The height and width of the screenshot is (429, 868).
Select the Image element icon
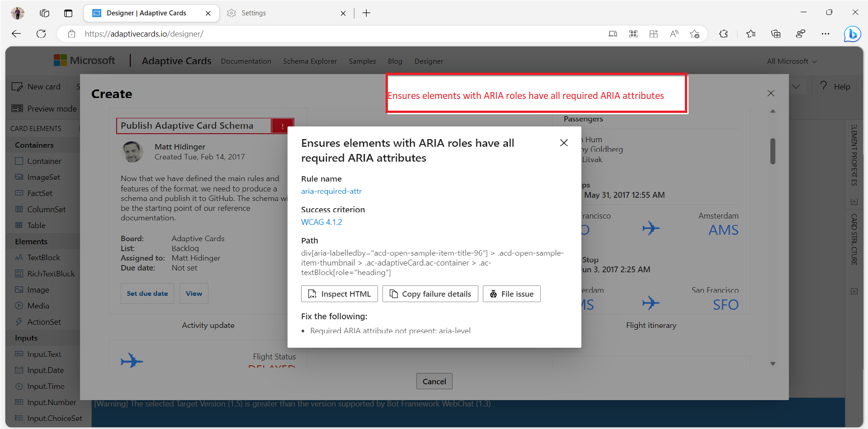[x=19, y=289]
